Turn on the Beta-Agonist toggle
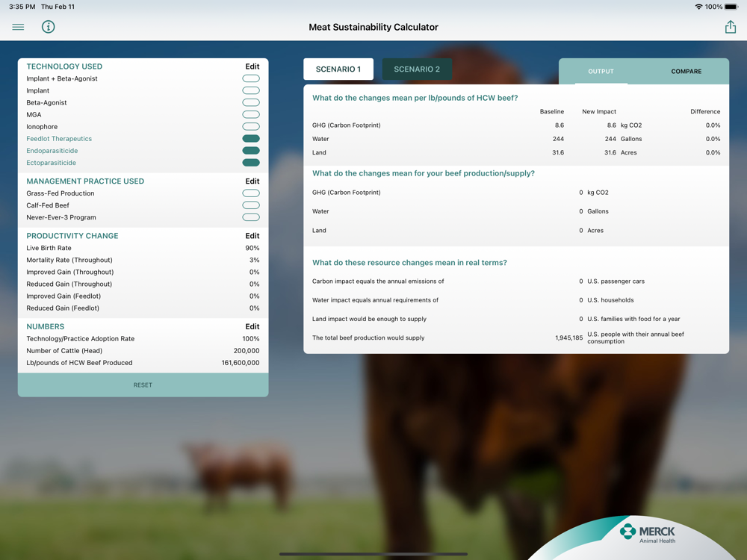This screenshot has height=560, width=747. pyautogui.click(x=251, y=102)
